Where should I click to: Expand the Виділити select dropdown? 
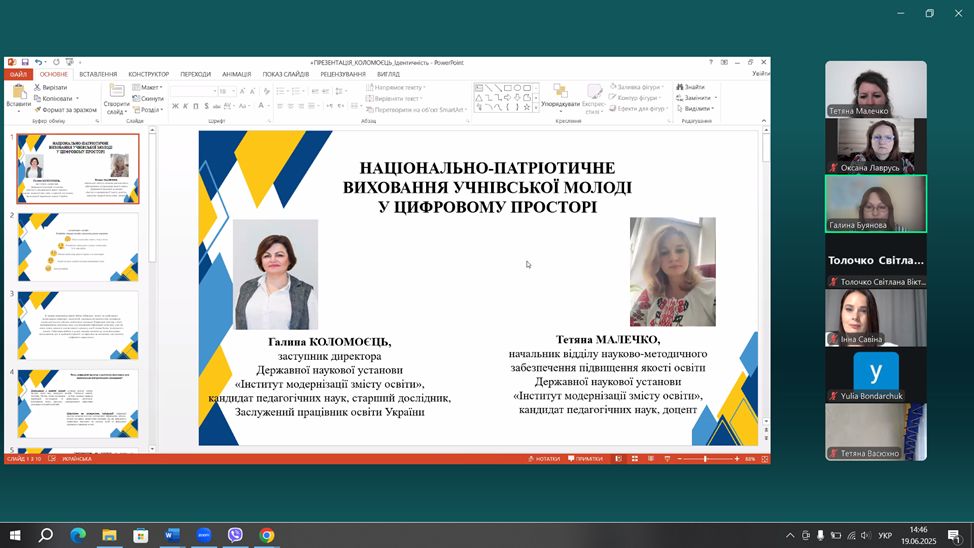click(x=697, y=109)
